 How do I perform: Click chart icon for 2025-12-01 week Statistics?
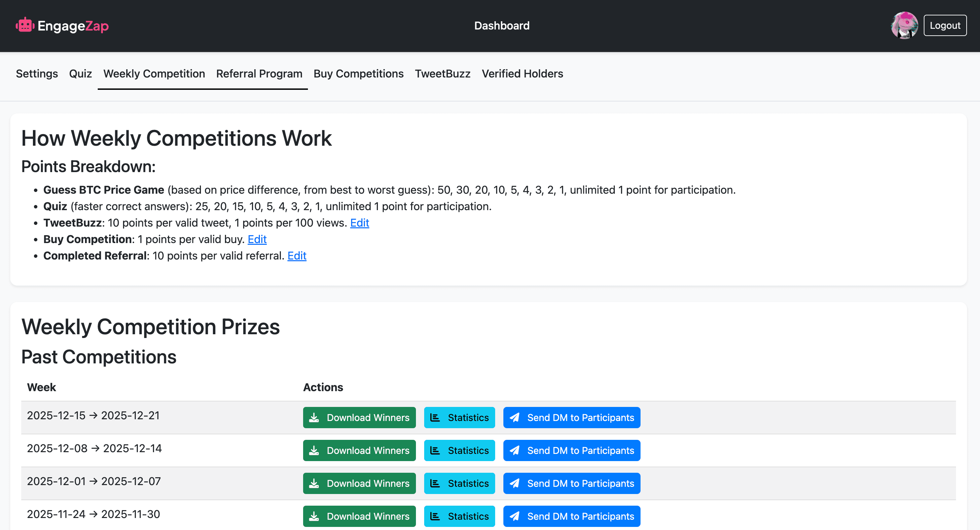click(435, 484)
